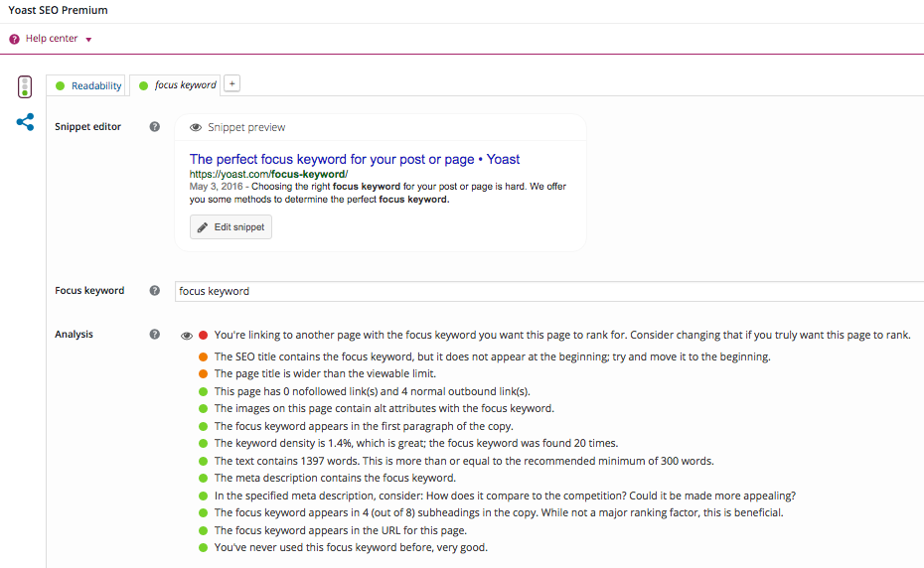Click green bullet for alt attributes result
Image resolution: width=924 pixels, height=568 pixels.
pyautogui.click(x=204, y=409)
